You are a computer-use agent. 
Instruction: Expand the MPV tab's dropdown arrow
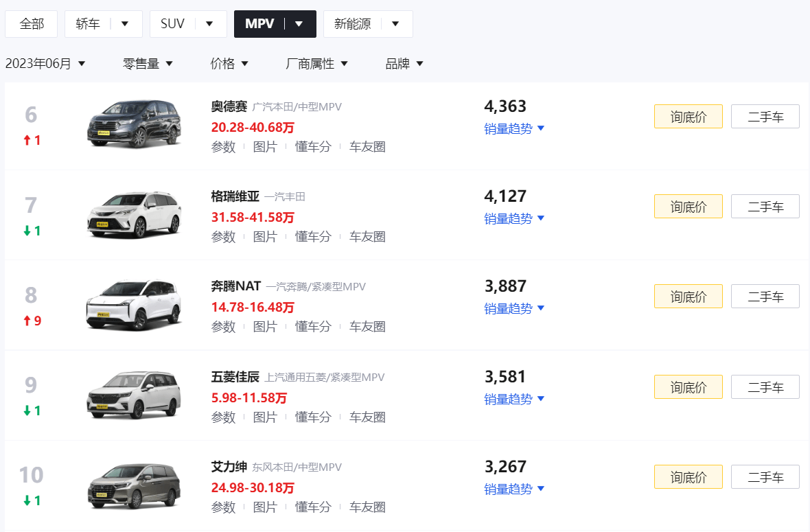pos(299,23)
